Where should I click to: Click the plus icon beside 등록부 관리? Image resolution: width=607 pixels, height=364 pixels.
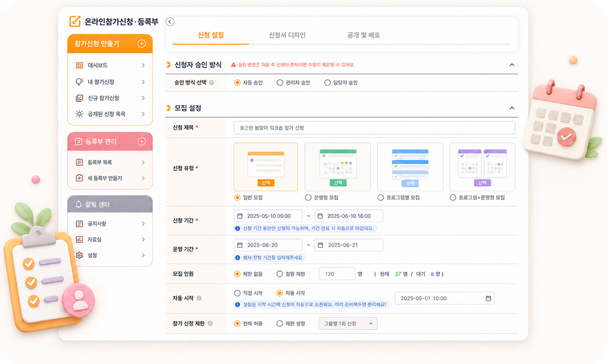coord(142,142)
